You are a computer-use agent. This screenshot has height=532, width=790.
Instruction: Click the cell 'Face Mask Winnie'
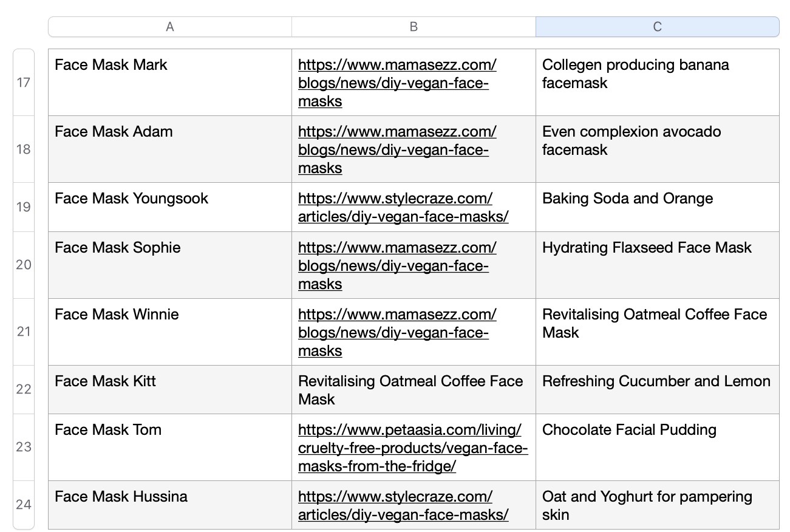coord(170,332)
